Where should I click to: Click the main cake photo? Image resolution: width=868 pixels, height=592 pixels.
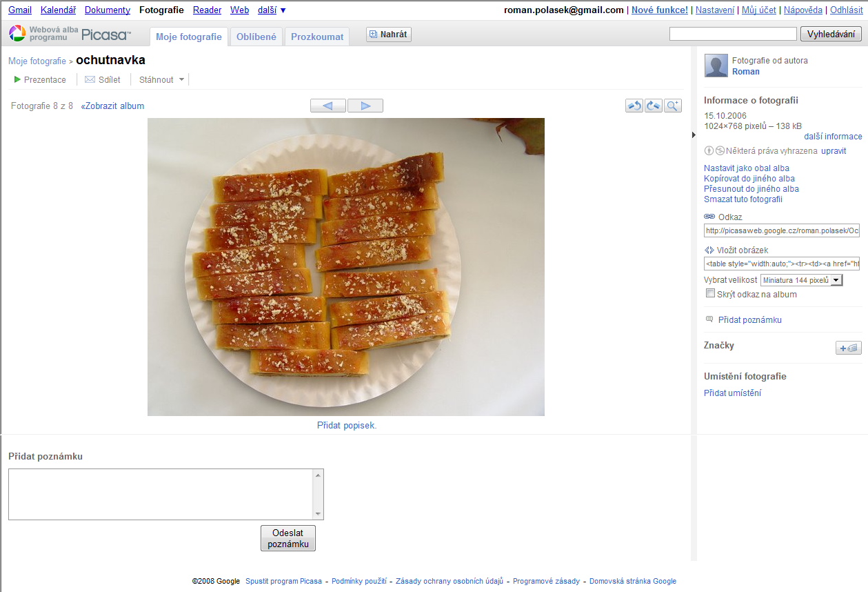coord(346,267)
